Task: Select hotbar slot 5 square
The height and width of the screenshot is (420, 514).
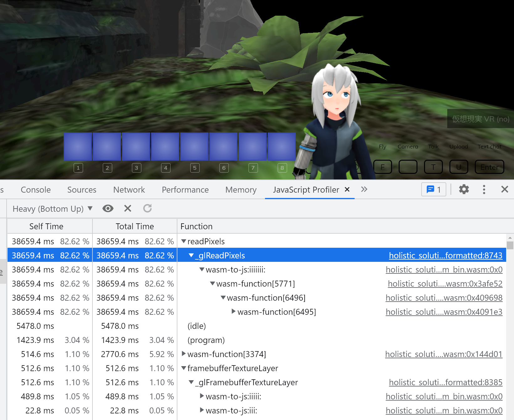Action: pos(194,147)
